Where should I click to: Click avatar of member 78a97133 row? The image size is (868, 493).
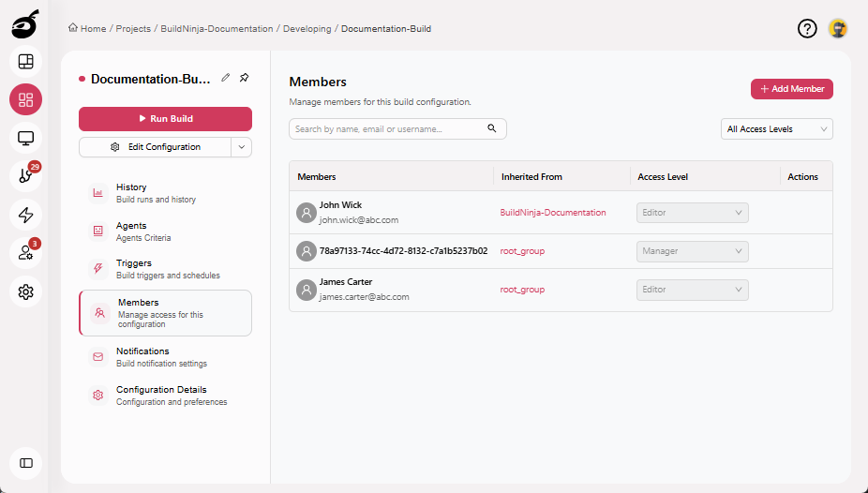(x=307, y=251)
